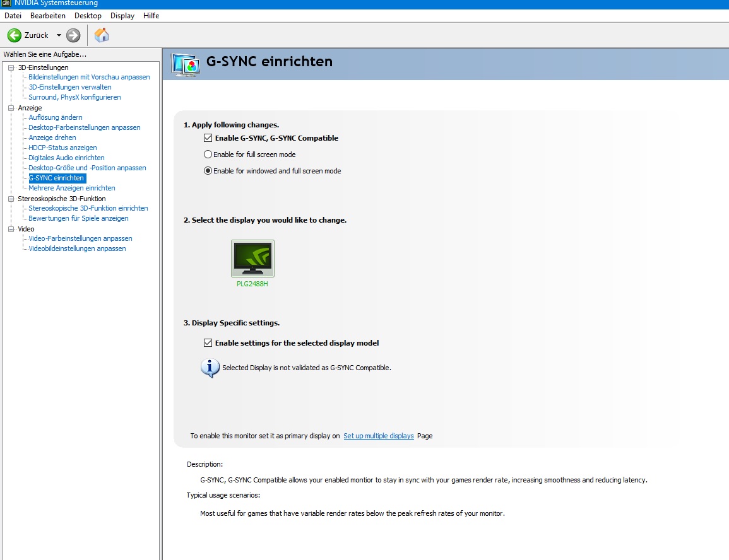729x560 pixels.
Task: Open the Bearbeiten menu
Action: click(48, 15)
